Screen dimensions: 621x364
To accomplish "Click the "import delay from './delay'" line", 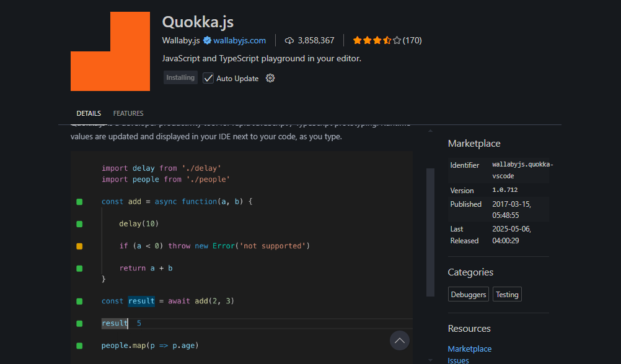I will click(x=161, y=168).
